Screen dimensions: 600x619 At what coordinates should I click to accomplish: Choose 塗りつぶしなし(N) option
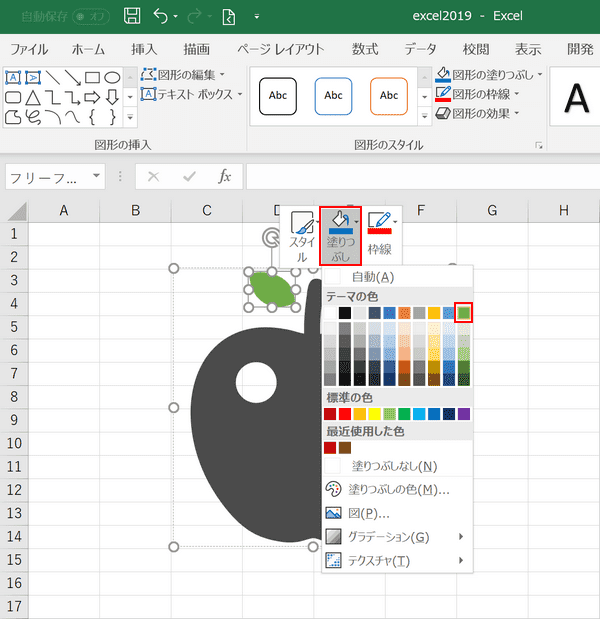[x=398, y=466]
